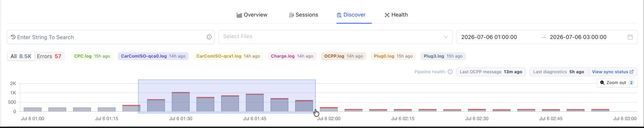Click the Health scan icon
The image size is (644, 128).
[x=387, y=15]
